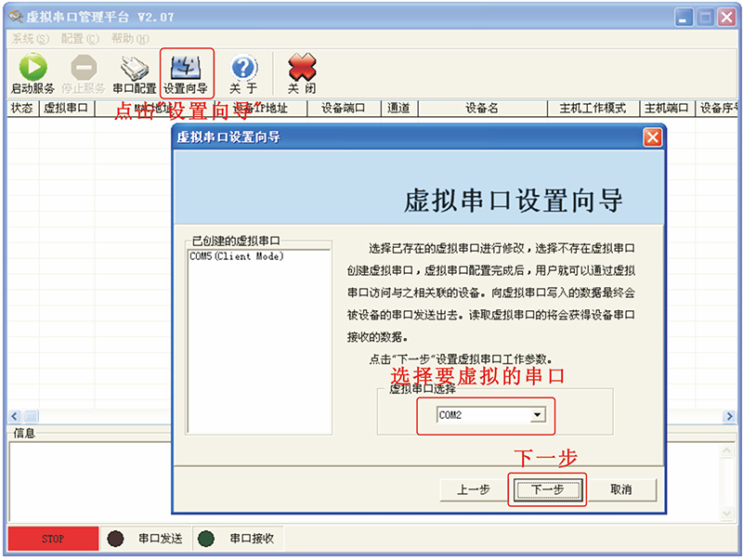
Task: Open the COM2 serial port dropdown
Action: tap(539, 415)
